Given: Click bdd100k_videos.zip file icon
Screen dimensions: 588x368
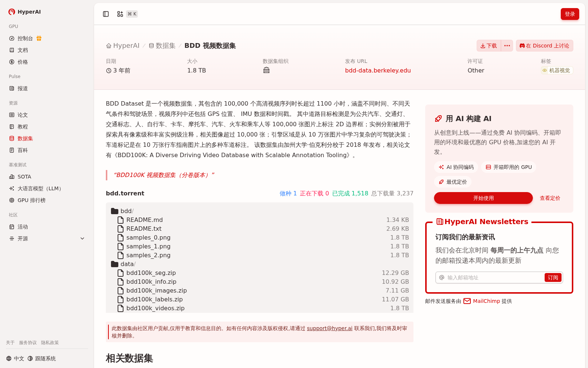Looking at the screenshot, I should 121,308.
